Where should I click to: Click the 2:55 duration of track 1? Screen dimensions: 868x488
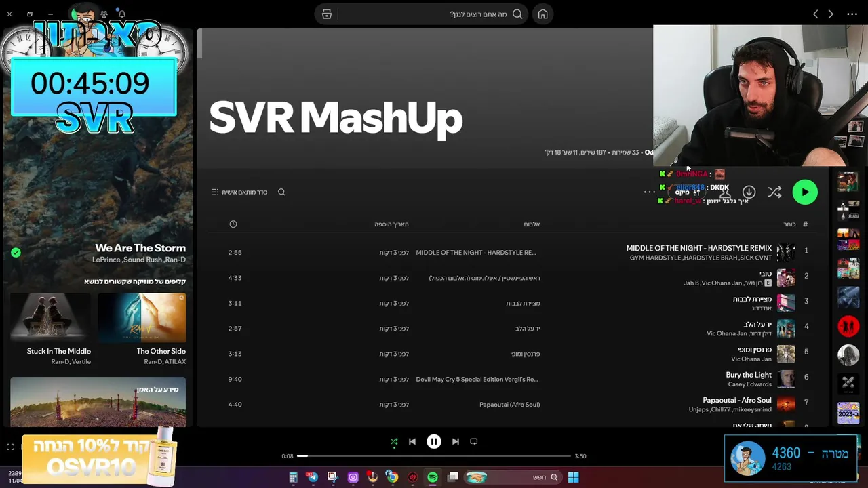pos(235,253)
